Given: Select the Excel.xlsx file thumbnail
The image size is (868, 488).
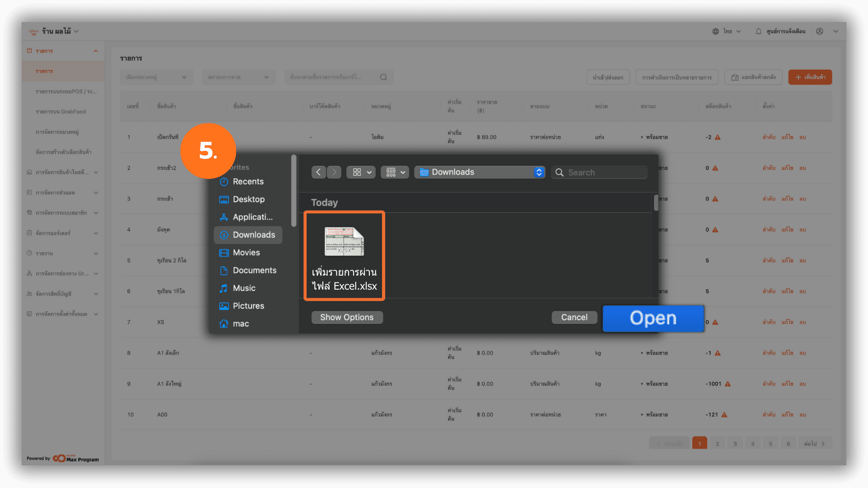Looking at the screenshot, I should pyautogui.click(x=344, y=242).
